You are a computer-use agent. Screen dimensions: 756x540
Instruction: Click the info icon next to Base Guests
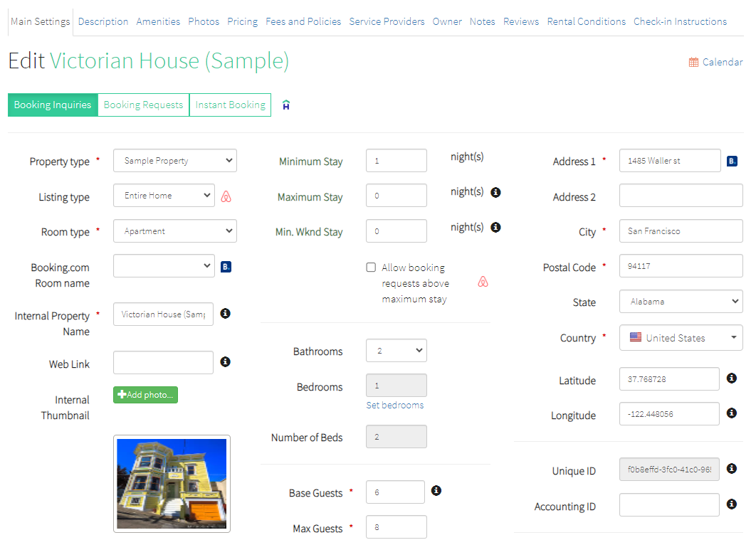[x=436, y=491]
